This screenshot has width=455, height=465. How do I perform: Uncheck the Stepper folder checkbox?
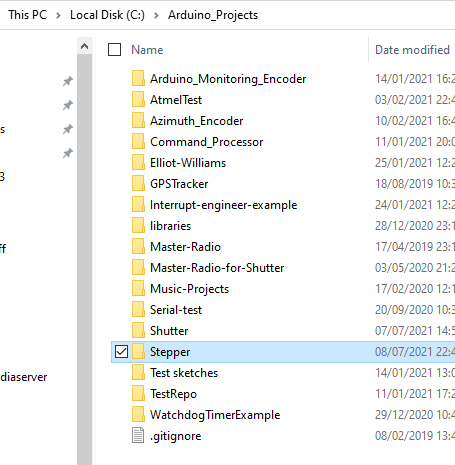(x=121, y=352)
